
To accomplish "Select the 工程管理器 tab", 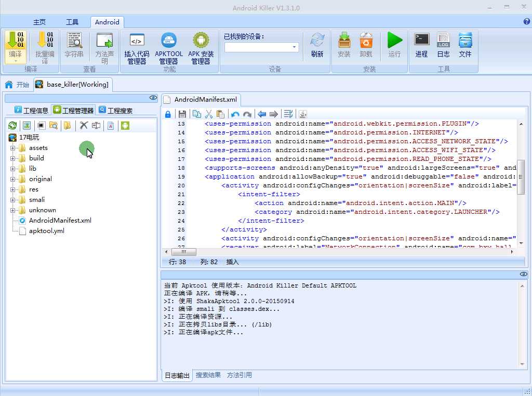I will pyautogui.click(x=74, y=110).
